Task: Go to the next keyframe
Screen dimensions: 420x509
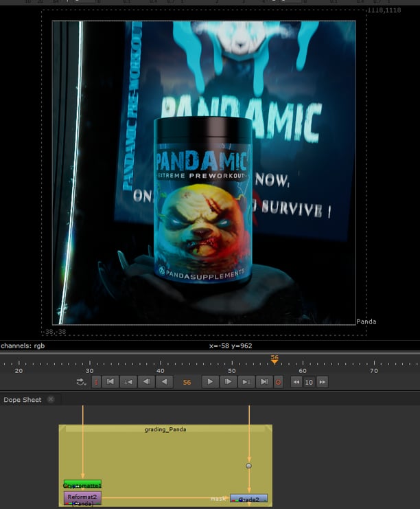Action: [x=246, y=382]
